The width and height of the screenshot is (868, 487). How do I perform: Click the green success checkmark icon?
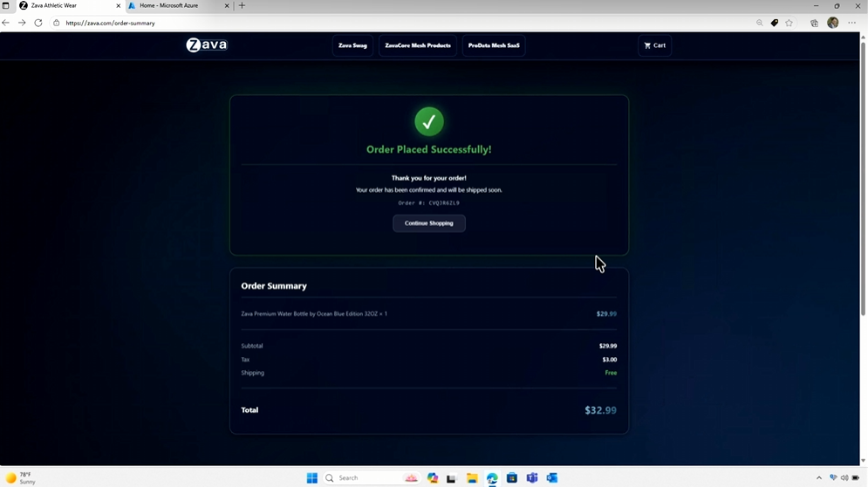[429, 122]
